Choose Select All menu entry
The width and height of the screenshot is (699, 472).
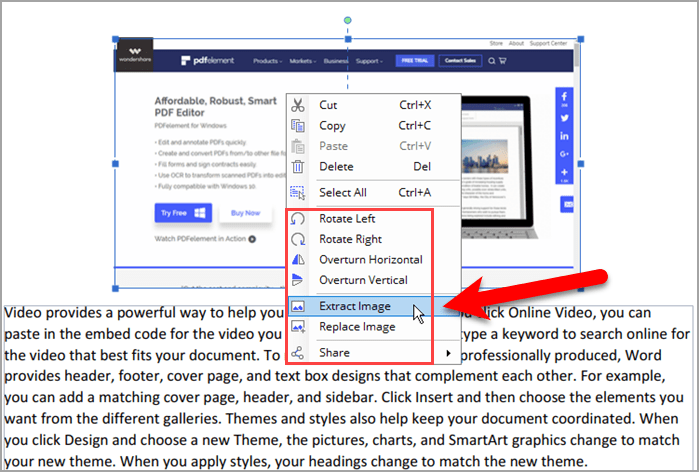tap(374, 193)
